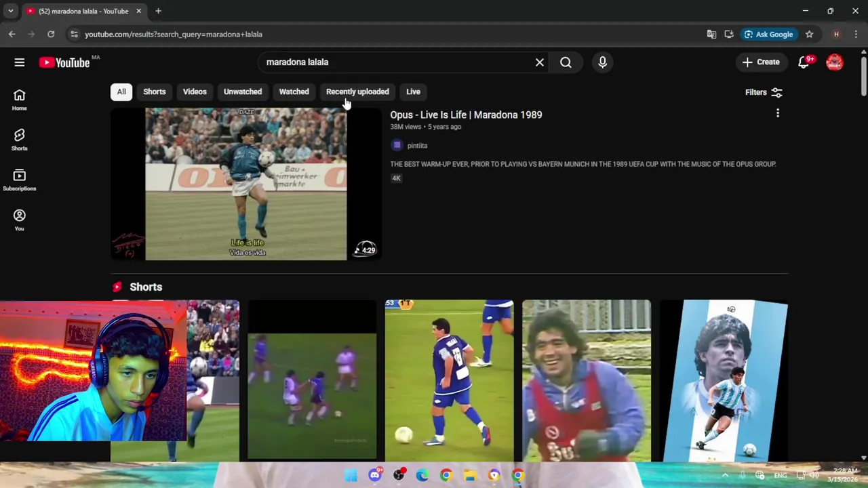
Task: Open OBS Studio from the taskbar
Action: (399, 475)
